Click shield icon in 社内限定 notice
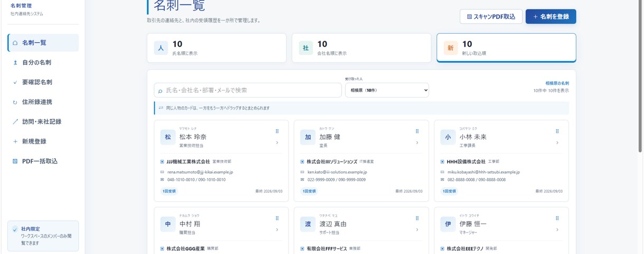This screenshot has width=644, height=254. coord(15,230)
